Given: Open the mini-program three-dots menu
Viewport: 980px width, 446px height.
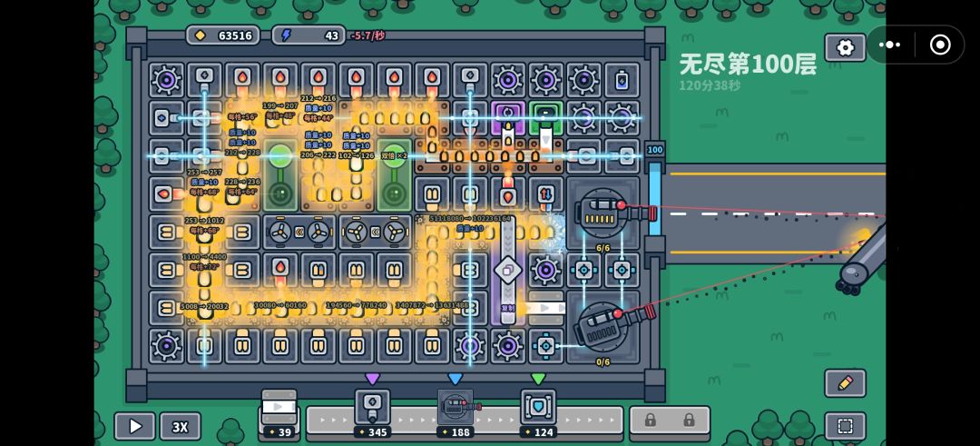Looking at the screenshot, I should click(x=889, y=45).
